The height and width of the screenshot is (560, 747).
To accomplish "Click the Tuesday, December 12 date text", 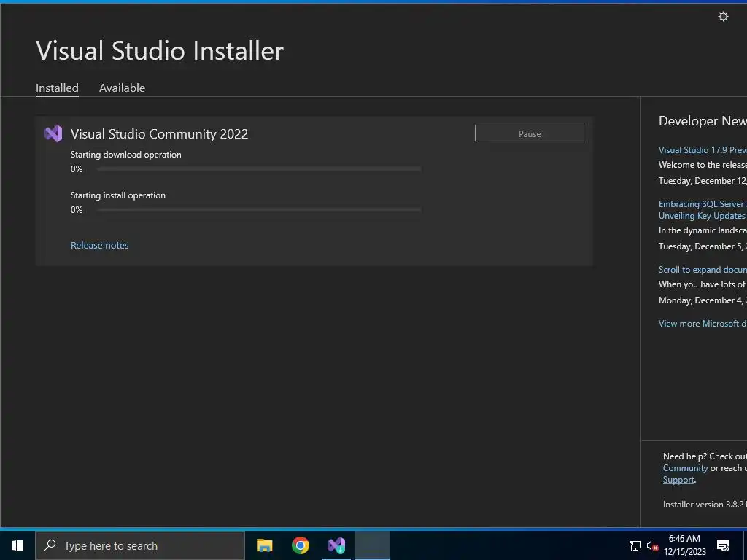I will [x=703, y=181].
